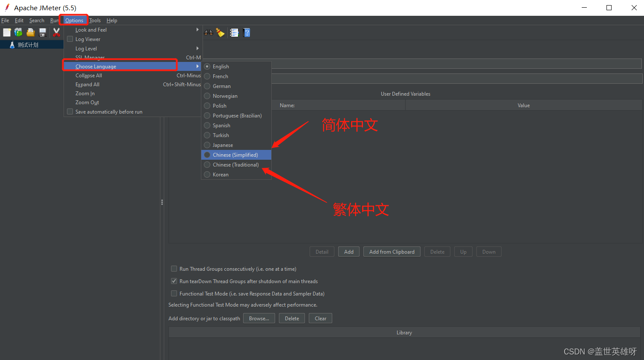The image size is (644, 360).
Task: Click Zoom In menu entry
Action: click(x=133, y=93)
